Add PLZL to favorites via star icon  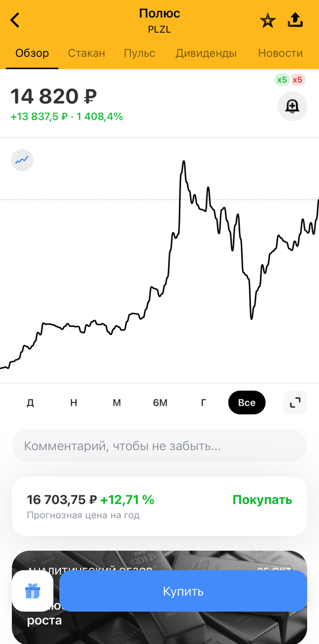pyautogui.click(x=267, y=19)
